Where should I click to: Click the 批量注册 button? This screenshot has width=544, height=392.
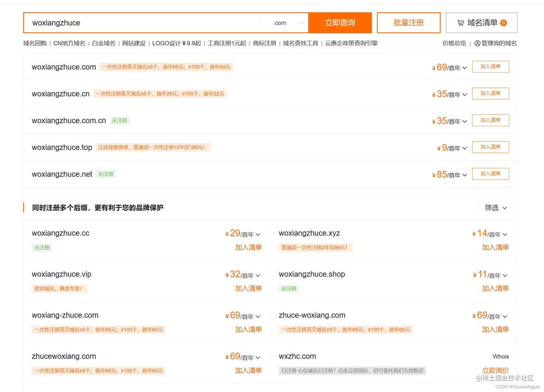408,23
